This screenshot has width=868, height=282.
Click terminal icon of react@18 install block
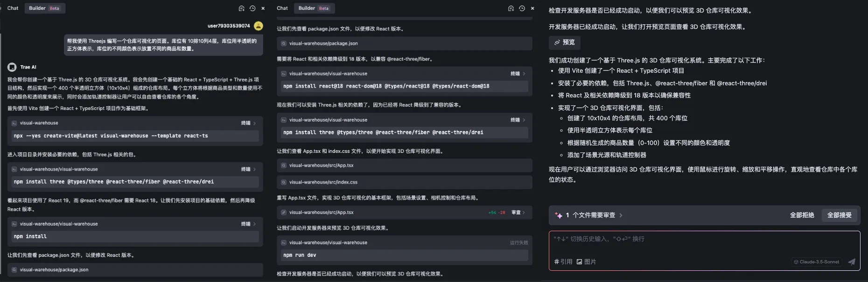tap(284, 74)
